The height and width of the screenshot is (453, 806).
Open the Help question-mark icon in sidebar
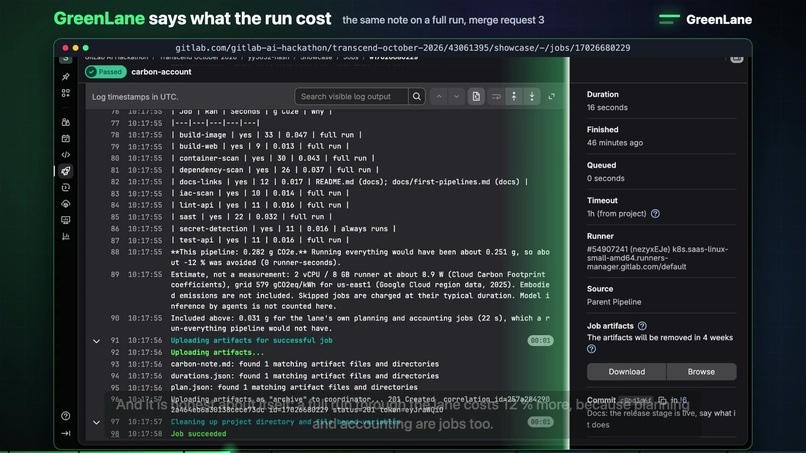click(66, 416)
